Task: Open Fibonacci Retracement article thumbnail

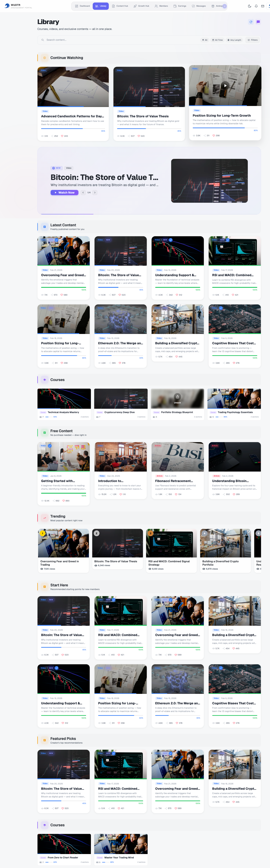Action: click(x=178, y=457)
